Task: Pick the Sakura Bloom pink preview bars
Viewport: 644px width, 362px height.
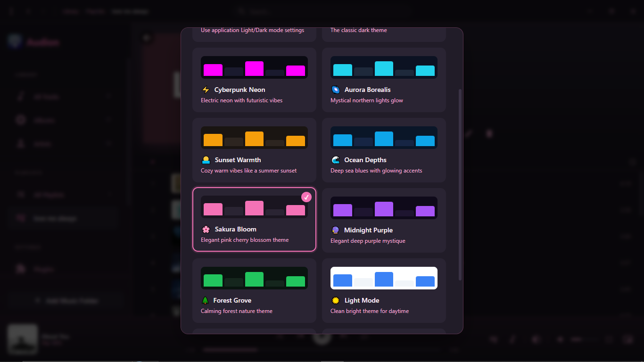Action: pos(254,207)
